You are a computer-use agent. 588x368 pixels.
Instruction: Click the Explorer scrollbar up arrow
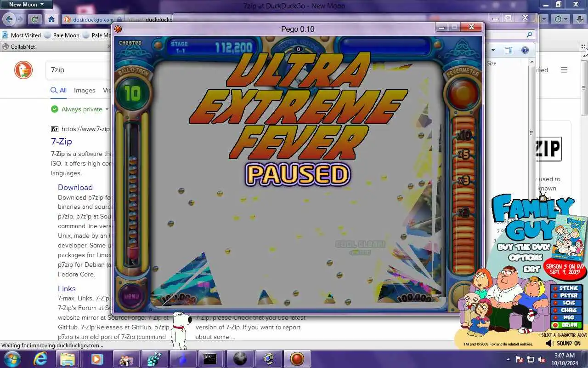(x=532, y=62)
